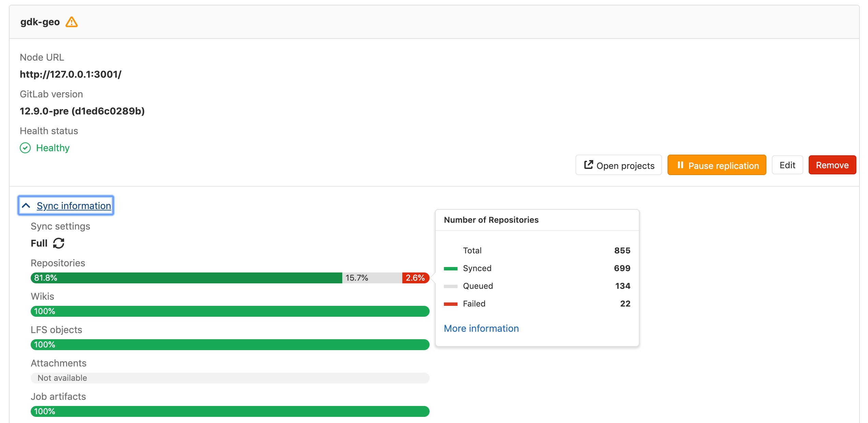Click the Not available Attachments bar
This screenshot has height=423, width=868.
230,378
